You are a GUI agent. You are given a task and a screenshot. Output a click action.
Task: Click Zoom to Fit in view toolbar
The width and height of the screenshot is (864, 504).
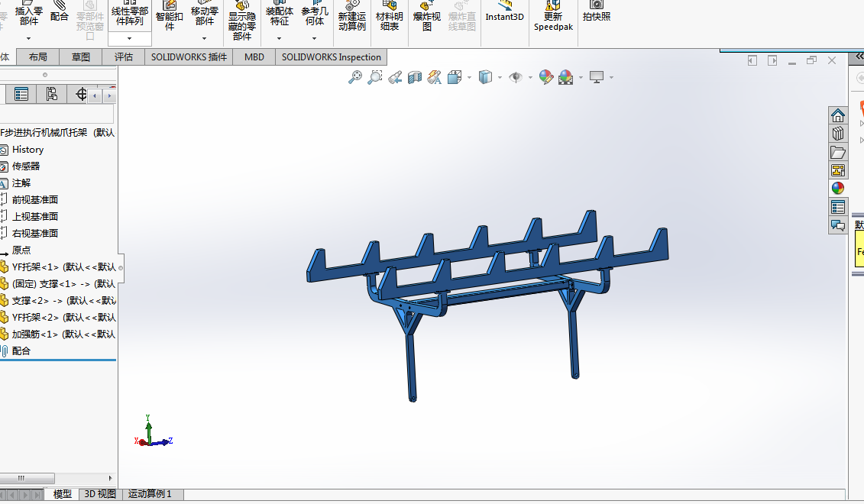pos(355,77)
